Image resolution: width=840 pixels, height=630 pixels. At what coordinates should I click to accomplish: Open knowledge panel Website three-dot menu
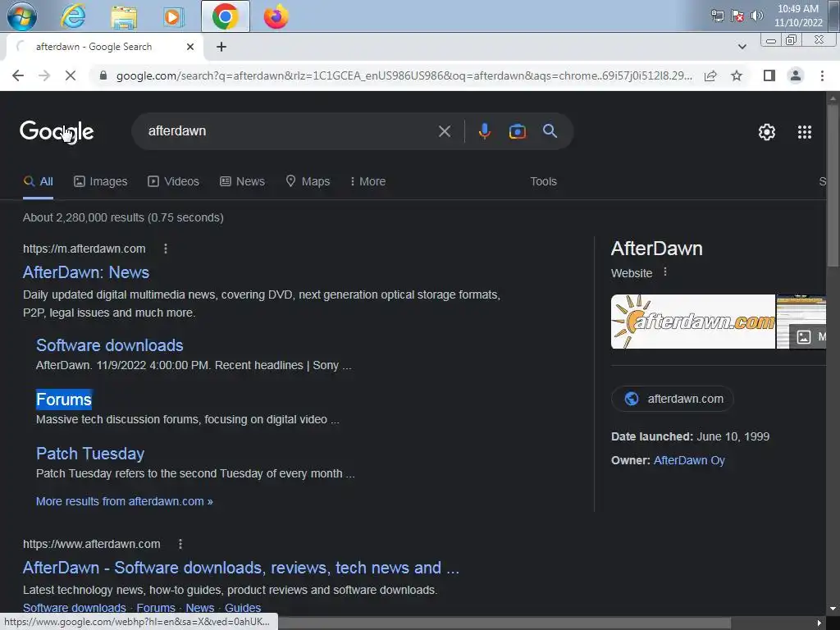click(x=664, y=272)
